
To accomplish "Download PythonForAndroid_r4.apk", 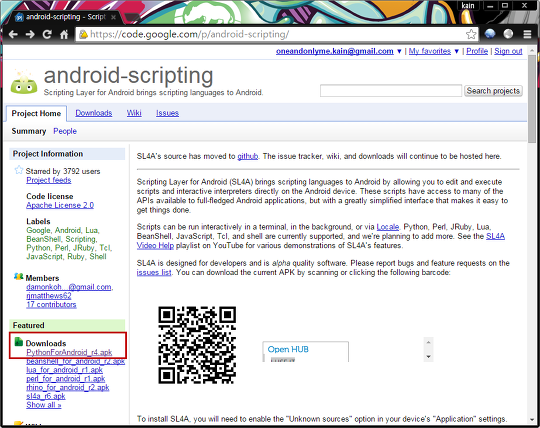I will pos(69,352).
